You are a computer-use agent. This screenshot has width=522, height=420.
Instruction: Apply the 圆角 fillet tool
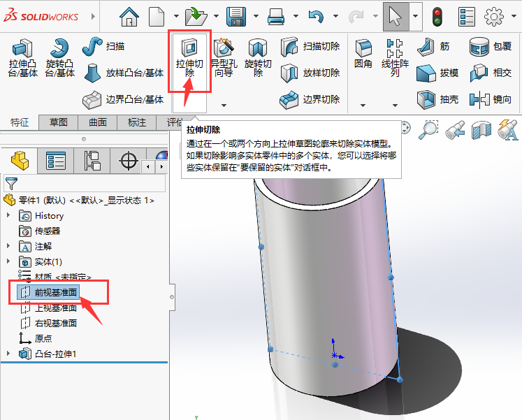tap(363, 54)
